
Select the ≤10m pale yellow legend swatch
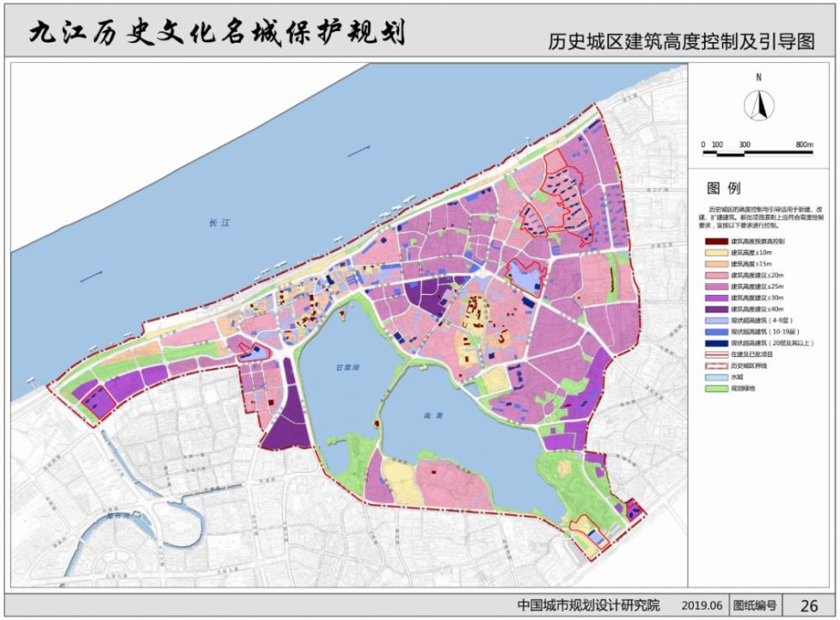point(717,252)
